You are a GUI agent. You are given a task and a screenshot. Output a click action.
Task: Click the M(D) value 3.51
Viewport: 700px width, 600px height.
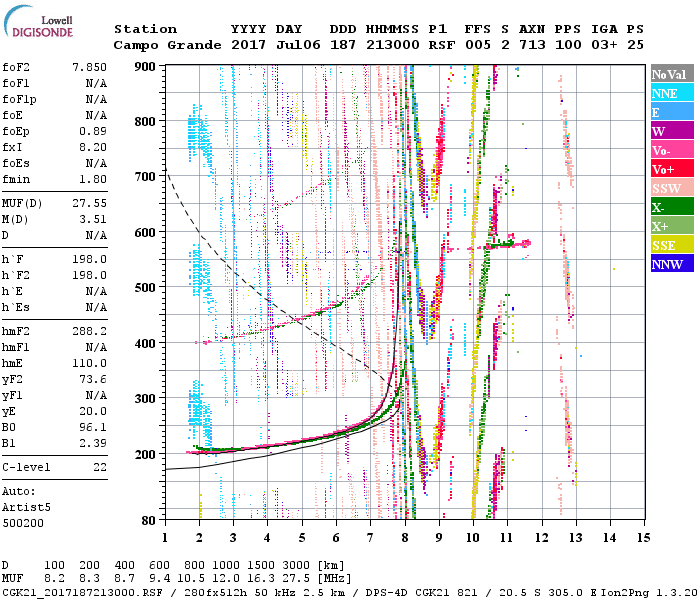[93, 220]
